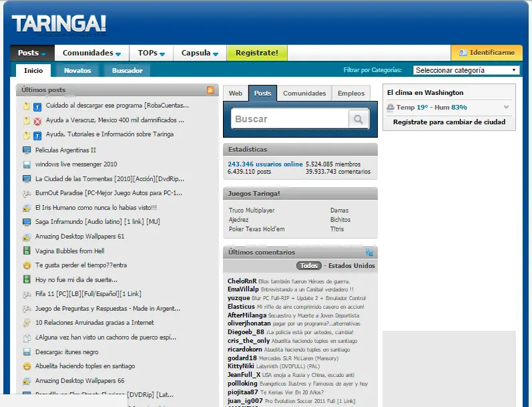This screenshot has width=532, height=407.
Task: Expand the weather panel chevron
Action: 506,107
